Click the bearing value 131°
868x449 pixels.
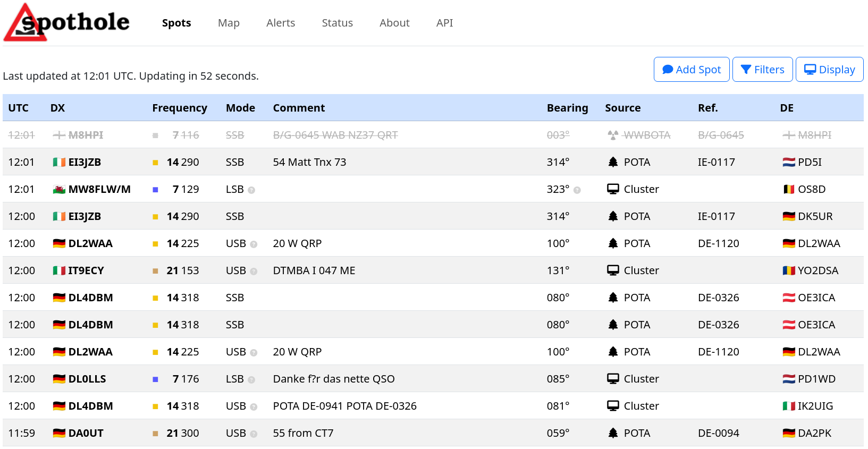[558, 270]
